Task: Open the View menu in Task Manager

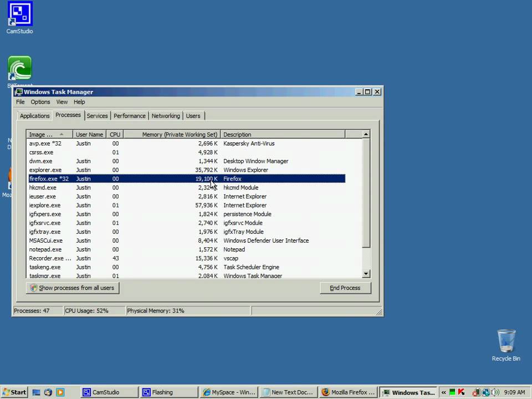Action: (x=62, y=102)
